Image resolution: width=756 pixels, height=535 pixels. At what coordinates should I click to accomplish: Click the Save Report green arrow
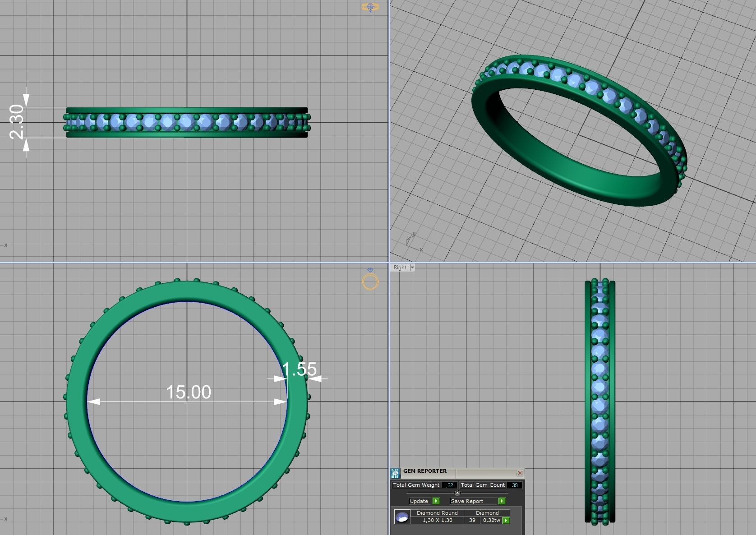tap(502, 501)
